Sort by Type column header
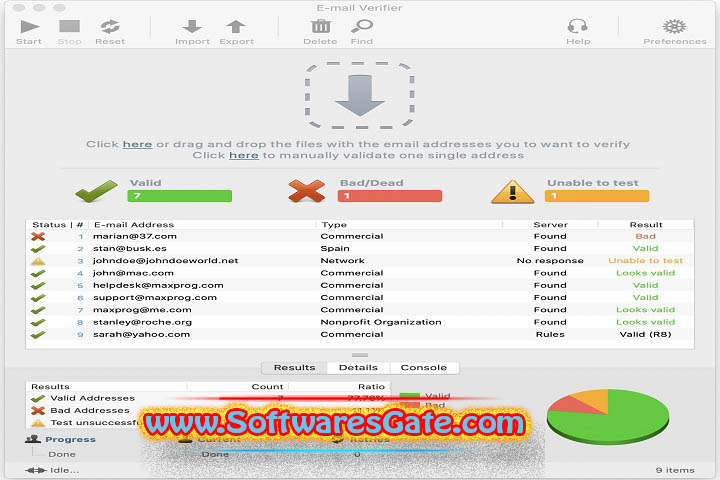This screenshot has width=720, height=480. pos(334,225)
